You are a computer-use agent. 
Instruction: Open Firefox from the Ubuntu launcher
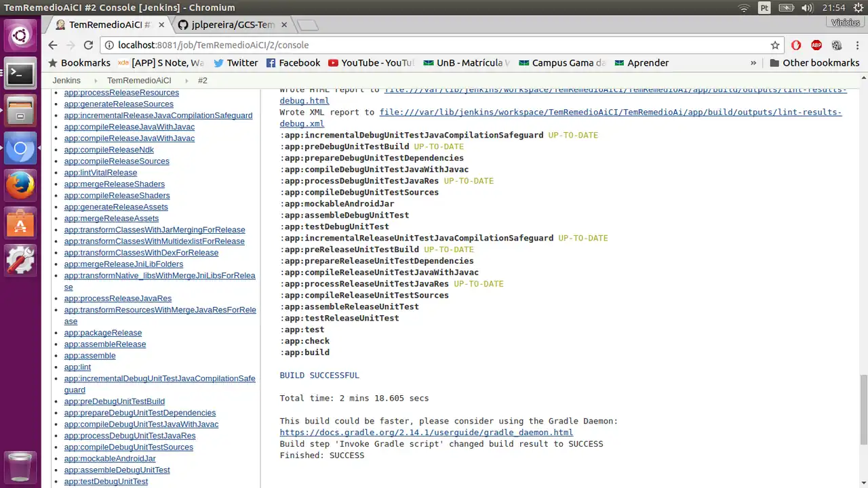pos(20,184)
